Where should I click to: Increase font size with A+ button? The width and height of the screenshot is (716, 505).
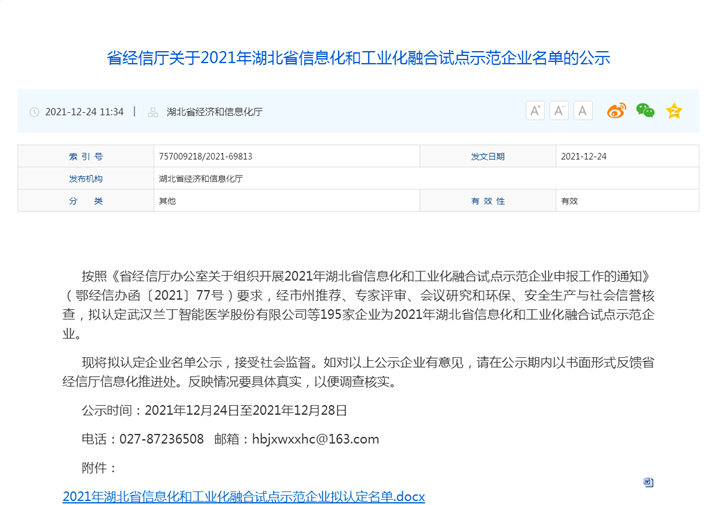535,111
